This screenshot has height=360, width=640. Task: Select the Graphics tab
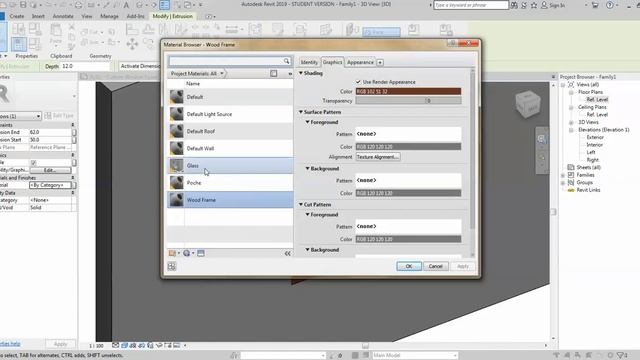pyautogui.click(x=332, y=62)
